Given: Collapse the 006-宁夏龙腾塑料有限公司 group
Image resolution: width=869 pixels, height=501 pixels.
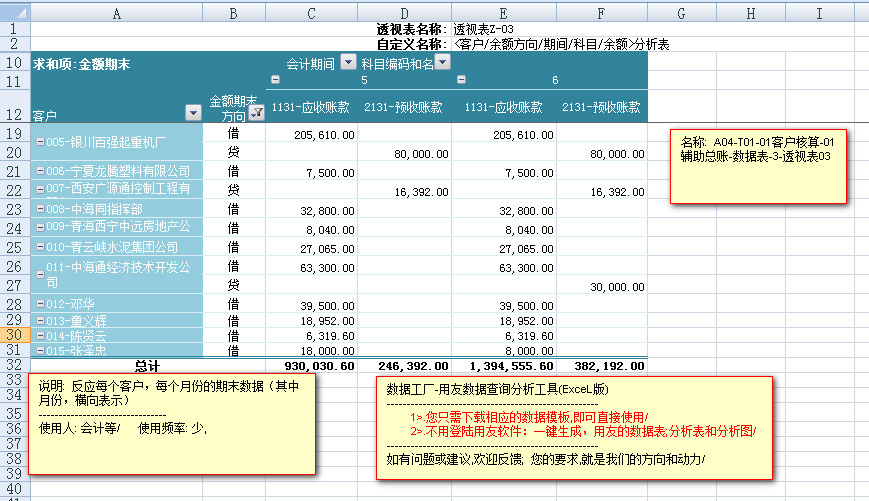Looking at the screenshot, I should (40, 172).
